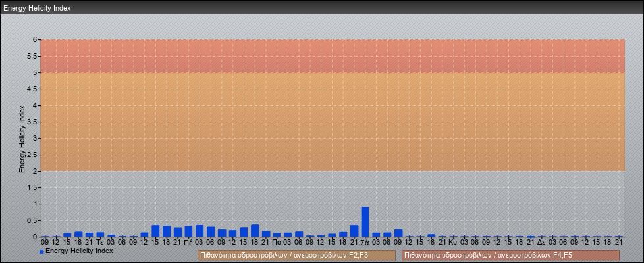The height and width of the screenshot is (263, 644).
Task: Click the y-axis value 6
Action: [36, 40]
